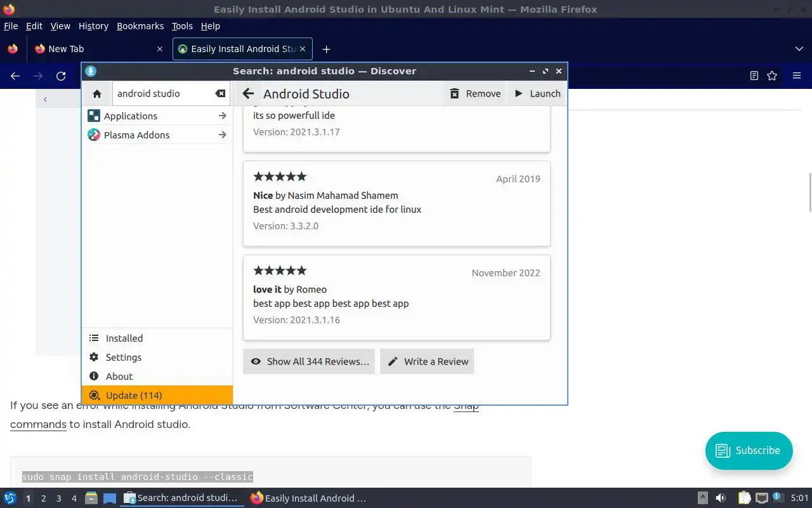Click star rating of Romeo's review

point(280,271)
